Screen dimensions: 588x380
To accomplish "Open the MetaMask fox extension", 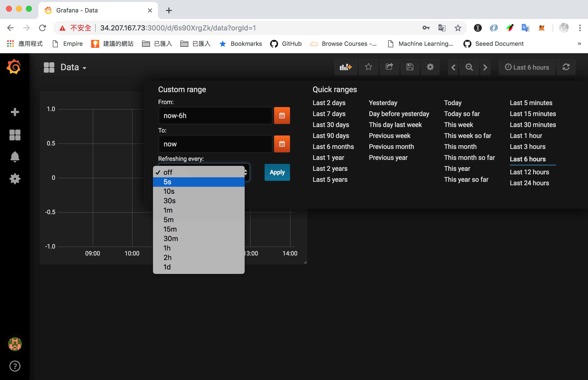I will (542, 28).
